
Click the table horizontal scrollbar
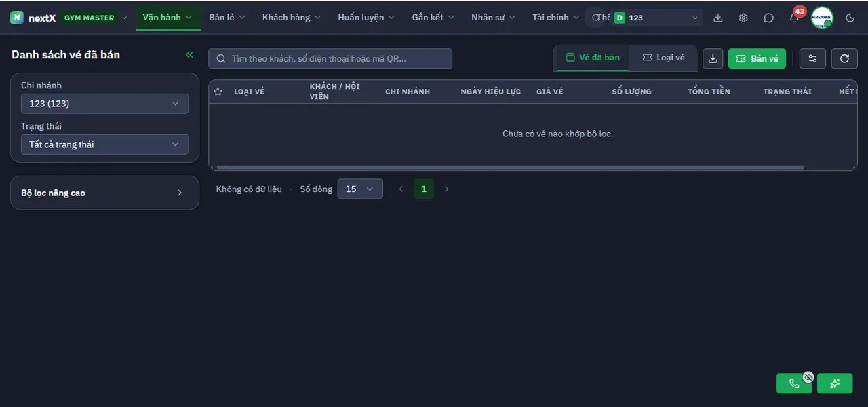pos(510,167)
